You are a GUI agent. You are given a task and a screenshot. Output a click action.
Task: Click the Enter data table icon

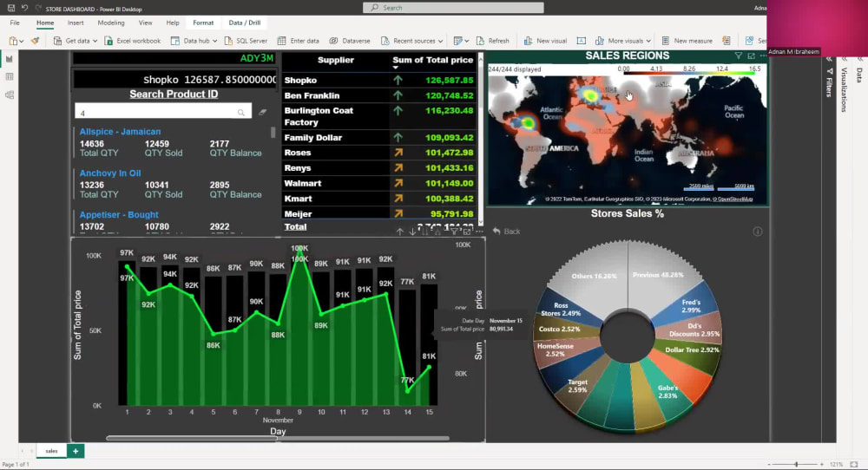[282, 41]
